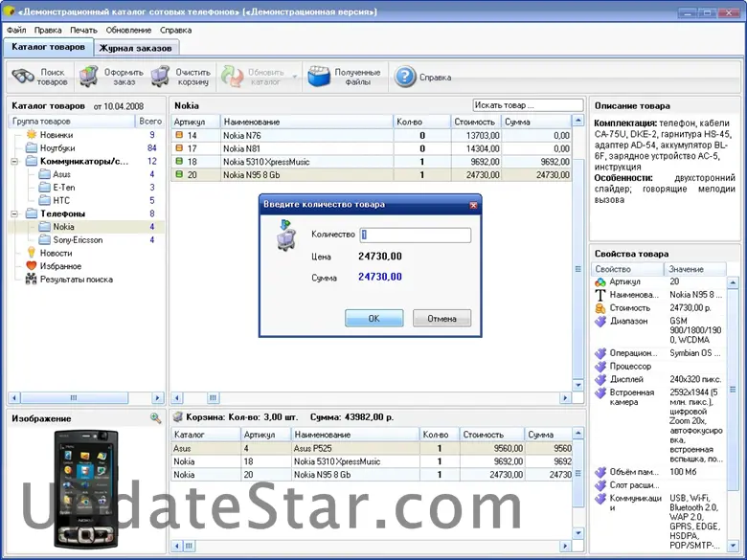
Task: Switch to the Журнал заказов tab
Action: point(136,48)
